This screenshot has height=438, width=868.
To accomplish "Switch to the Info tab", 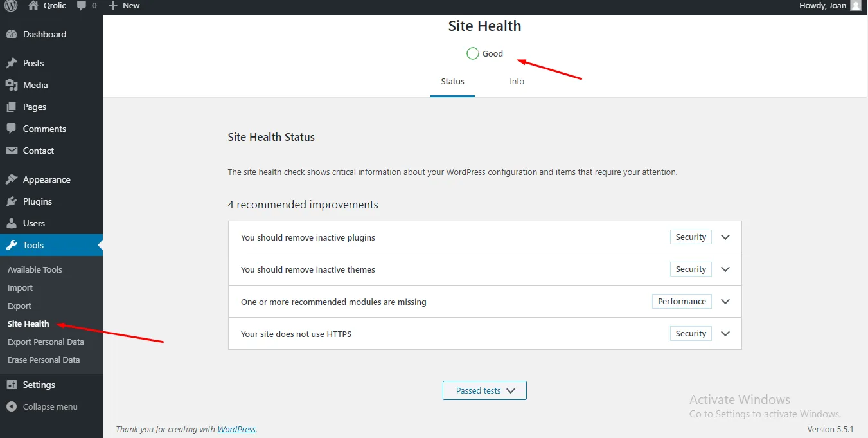I will click(517, 82).
